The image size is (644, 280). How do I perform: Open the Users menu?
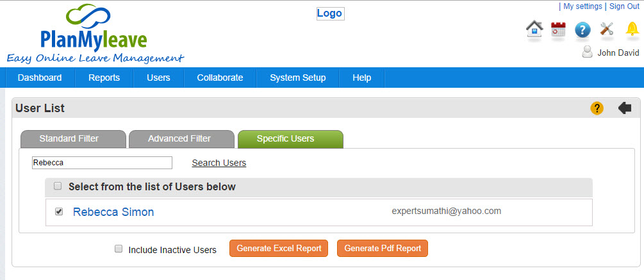point(158,78)
